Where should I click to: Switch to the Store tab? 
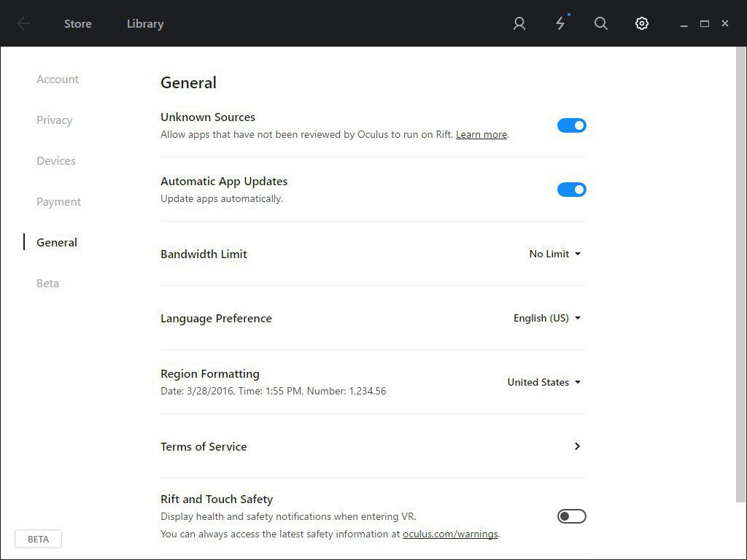(x=77, y=24)
